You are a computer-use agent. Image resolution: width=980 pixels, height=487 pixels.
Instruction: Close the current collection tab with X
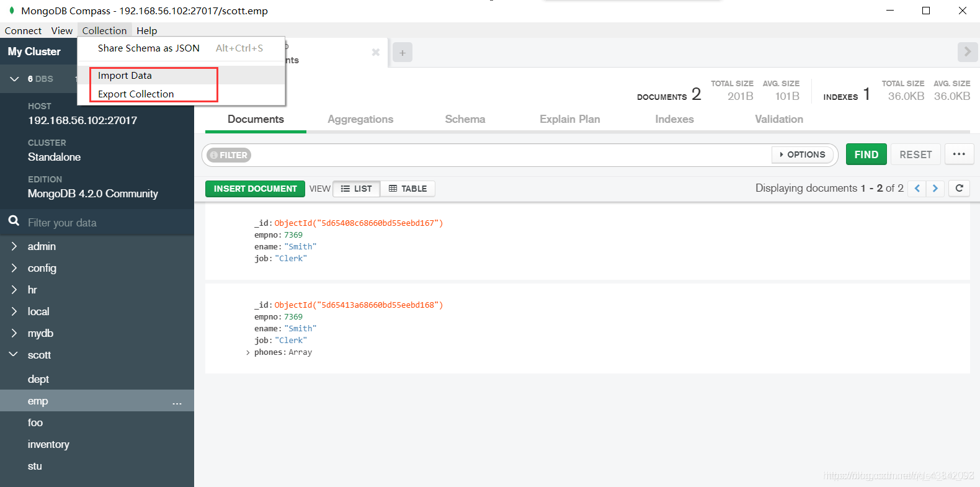click(x=375, y=52)
